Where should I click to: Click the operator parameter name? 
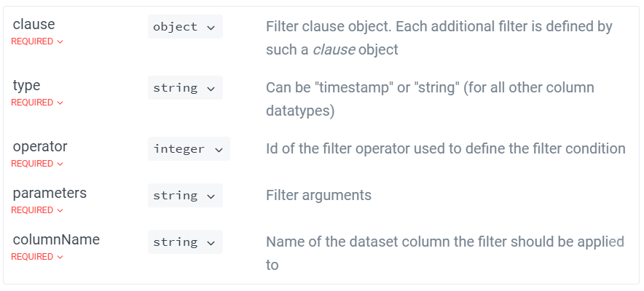pos(40,146)
